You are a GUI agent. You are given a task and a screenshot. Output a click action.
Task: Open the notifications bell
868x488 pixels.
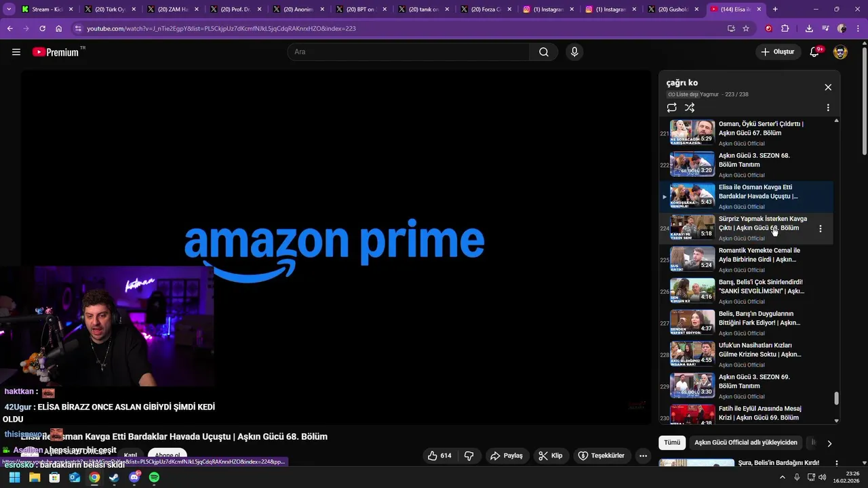814,52
